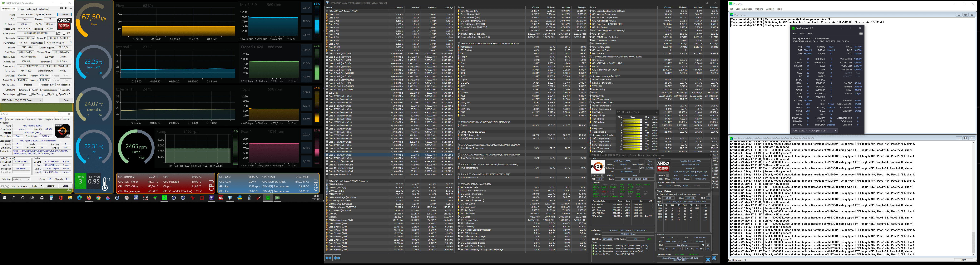Open the ZenTimings Tools menu
This screenshot has height=265, width=980.
click(802, 33)
